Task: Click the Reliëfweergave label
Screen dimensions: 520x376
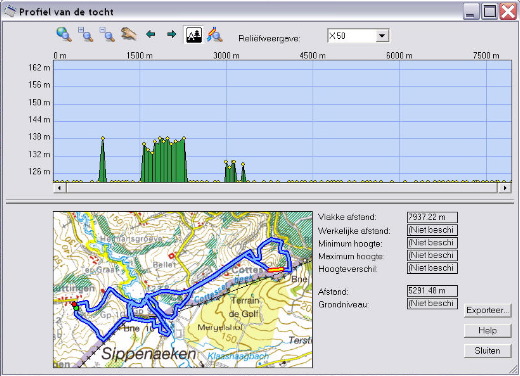Action: coord(269,38)
